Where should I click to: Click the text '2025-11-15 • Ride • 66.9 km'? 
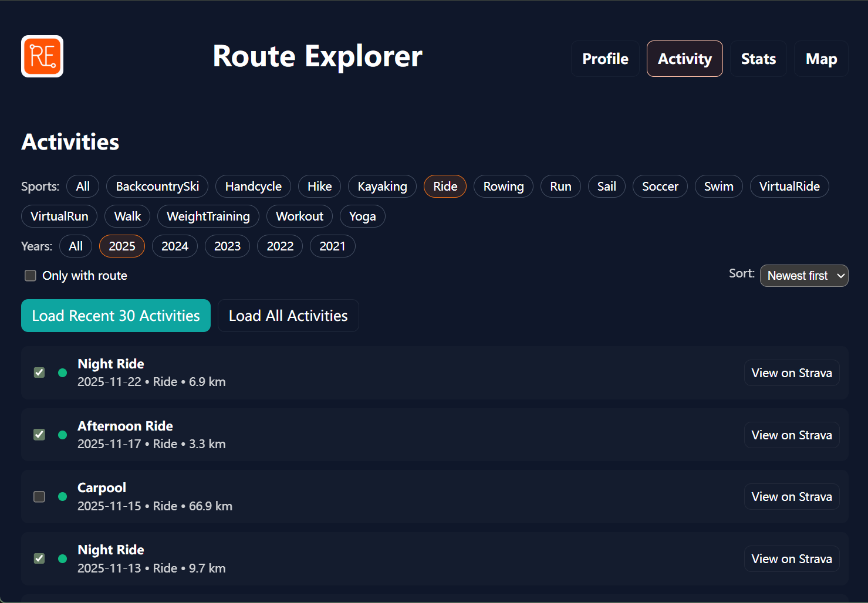[155, 506]
